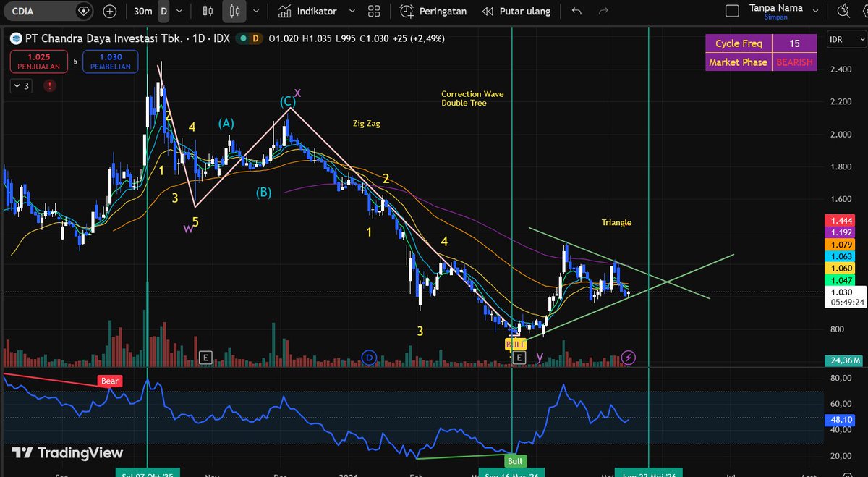Image resolution: width=868 pixels, height=477 pixels.
Task: Expand the chart type dropdown arrow
Action: click(258, 12)
